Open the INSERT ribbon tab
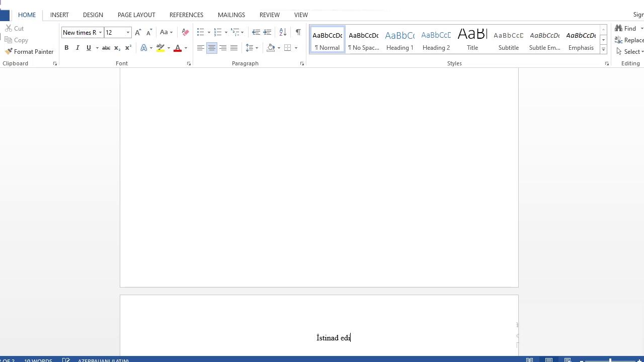The height and width of the screenshot is (362, 644). point(59,15)
